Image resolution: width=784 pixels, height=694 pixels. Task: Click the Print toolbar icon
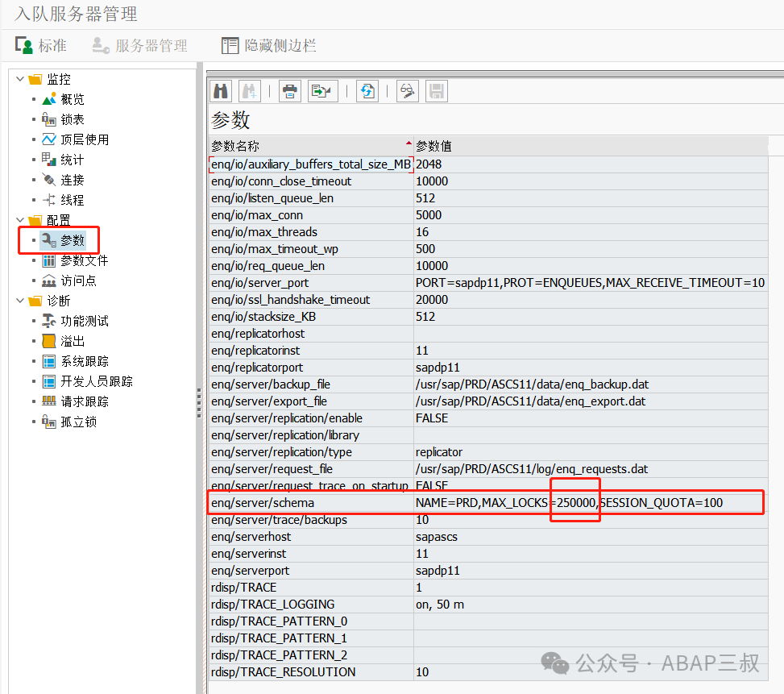click(x=289, y=91)
